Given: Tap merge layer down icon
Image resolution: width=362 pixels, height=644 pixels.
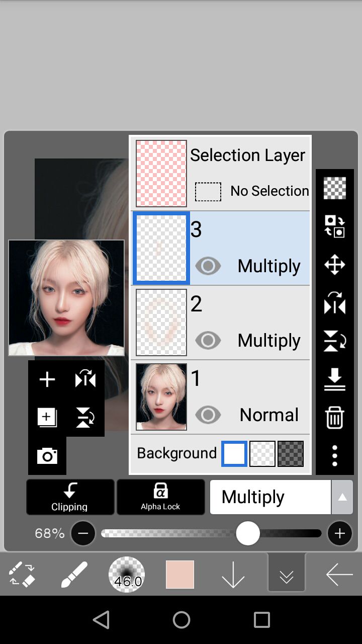Looking at the screenshot, I should pyautogui.click(x=335, y=379).
